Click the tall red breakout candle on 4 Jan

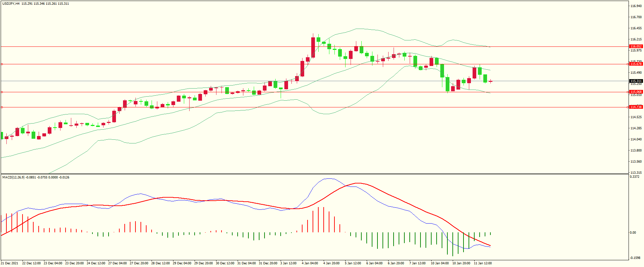(x=313, y=47)
